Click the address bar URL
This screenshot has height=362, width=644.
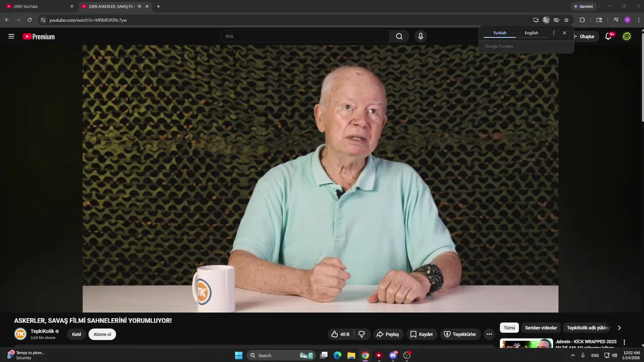[88, 20]
